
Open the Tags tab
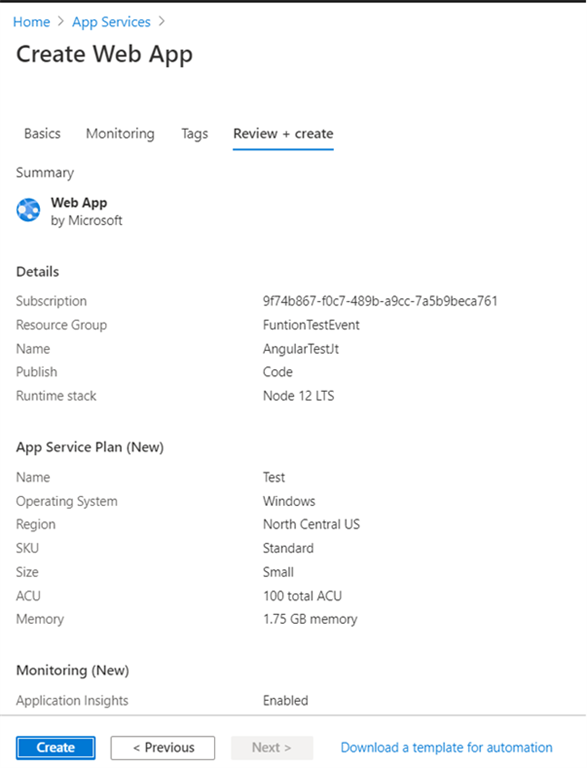click(x=195, y=134)
